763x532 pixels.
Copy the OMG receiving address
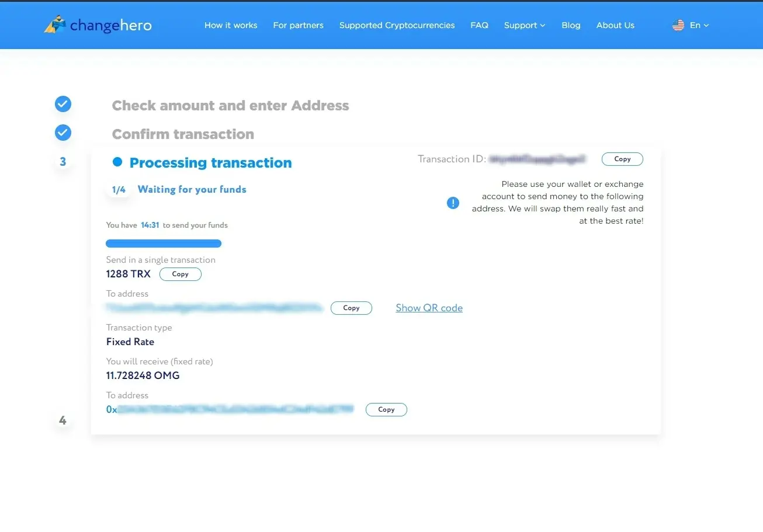(386, 409)
